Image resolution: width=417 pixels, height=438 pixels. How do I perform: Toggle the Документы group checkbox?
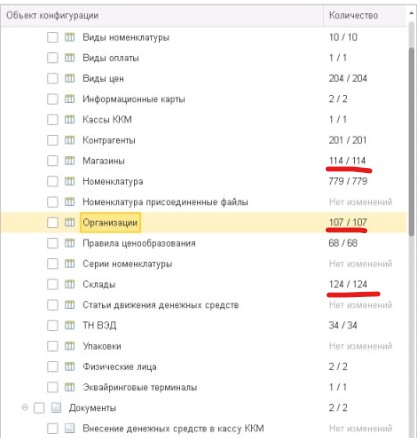[39, 408]
